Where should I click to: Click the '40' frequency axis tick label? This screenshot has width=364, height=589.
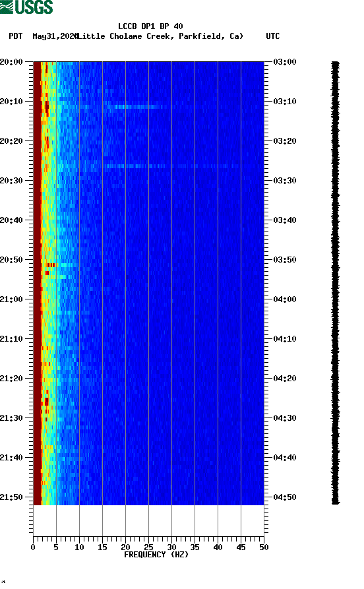click(218, 547)
